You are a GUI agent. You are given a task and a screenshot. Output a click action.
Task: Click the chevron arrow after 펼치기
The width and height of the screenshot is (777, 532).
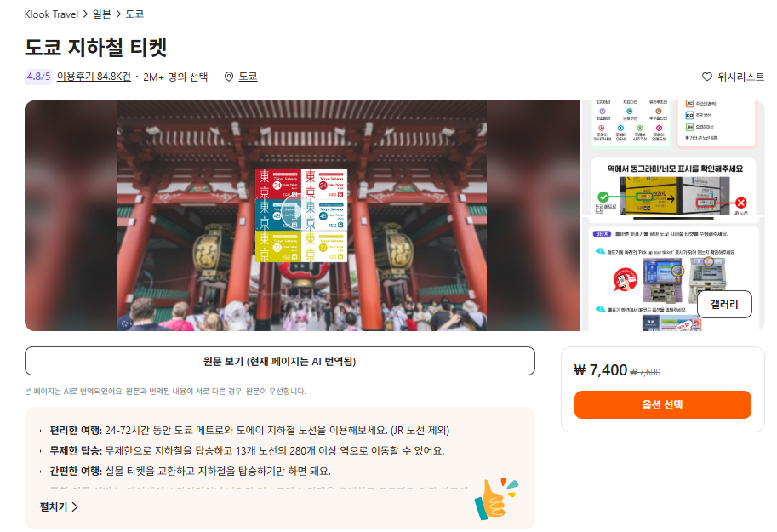pos(75,506)
